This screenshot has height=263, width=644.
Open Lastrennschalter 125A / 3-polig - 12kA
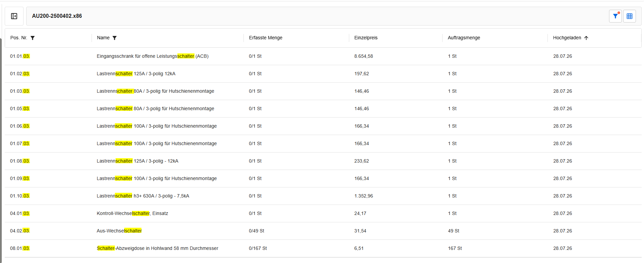click(137, 161)
